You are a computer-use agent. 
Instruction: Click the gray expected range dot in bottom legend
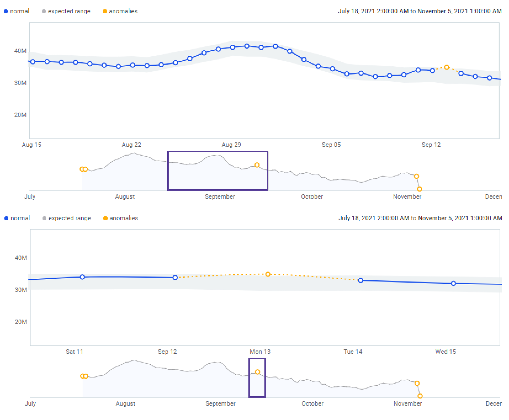coord(44,218)
